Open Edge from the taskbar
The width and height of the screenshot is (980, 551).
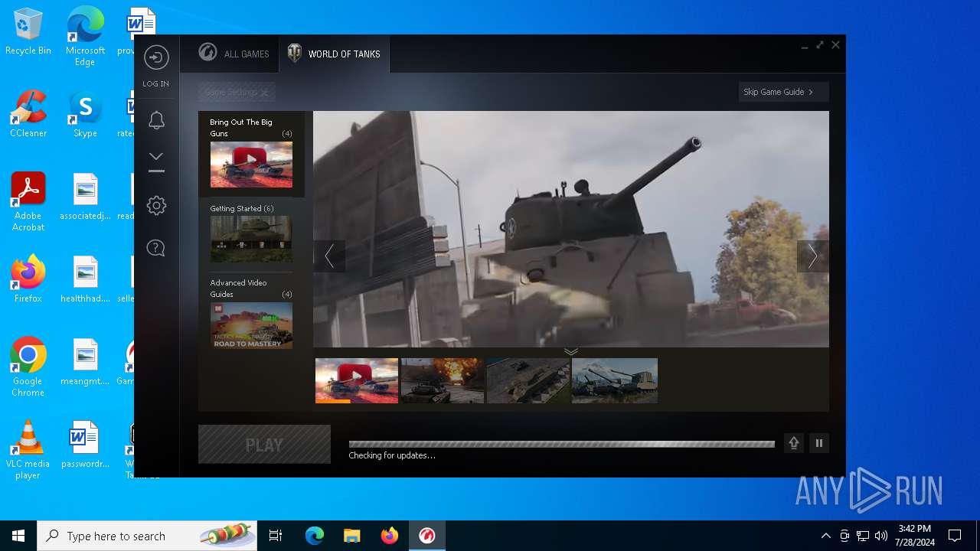click(315, 536)
